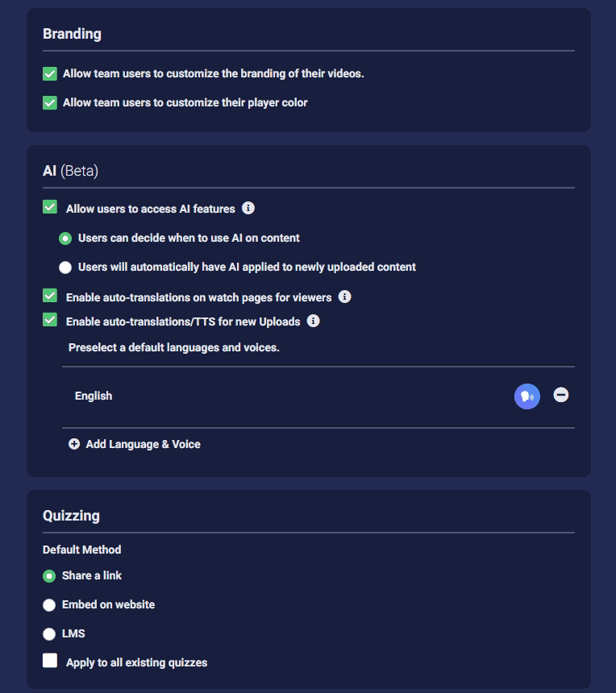
Task: Click info icon beside AI features access
Action: click(248, 208)
